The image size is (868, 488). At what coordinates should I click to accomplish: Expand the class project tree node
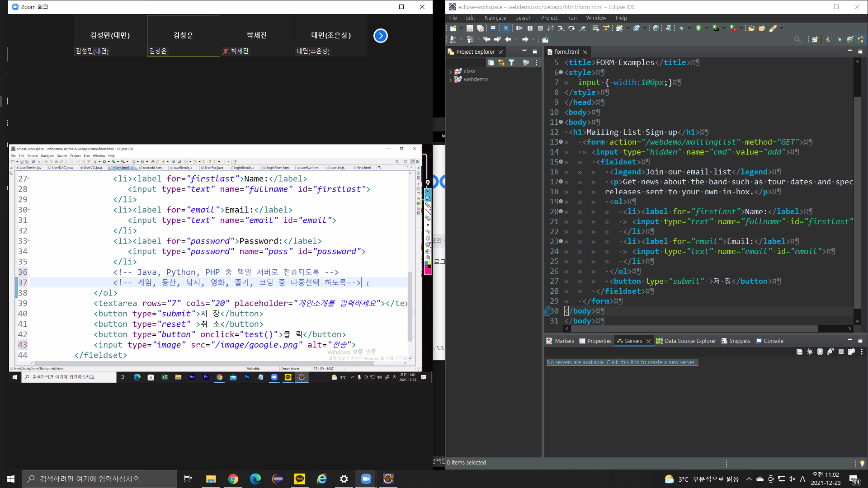[451, 71]
